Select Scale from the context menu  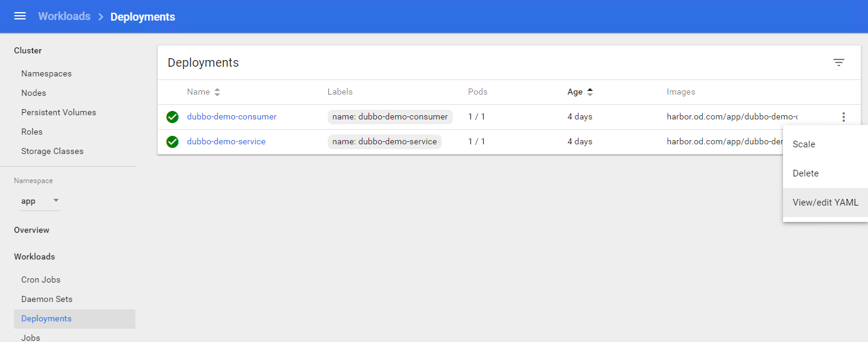804,144
